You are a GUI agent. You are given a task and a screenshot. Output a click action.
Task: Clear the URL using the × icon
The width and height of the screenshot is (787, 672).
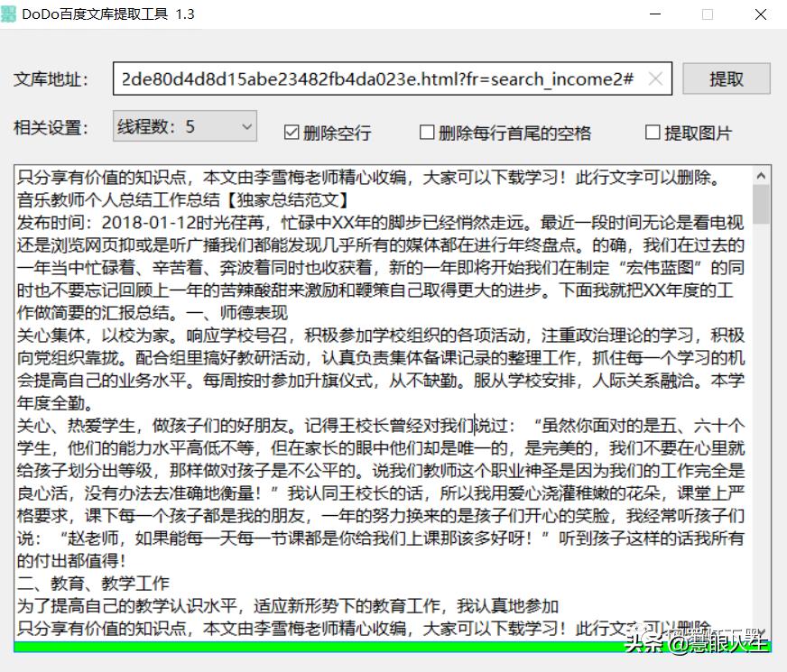point(656,79)
